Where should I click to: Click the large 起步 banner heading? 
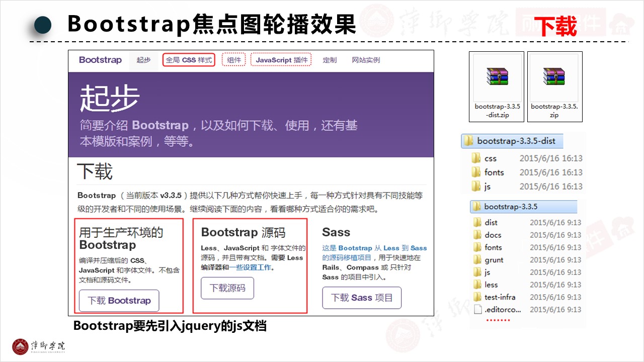point(110,98)
